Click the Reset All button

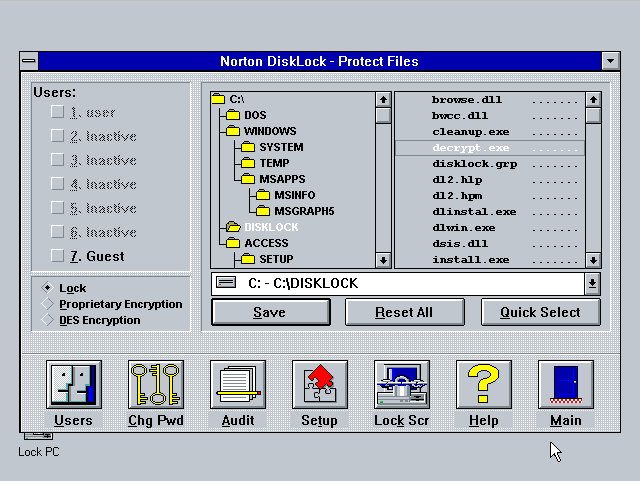[x=404, y=312]
